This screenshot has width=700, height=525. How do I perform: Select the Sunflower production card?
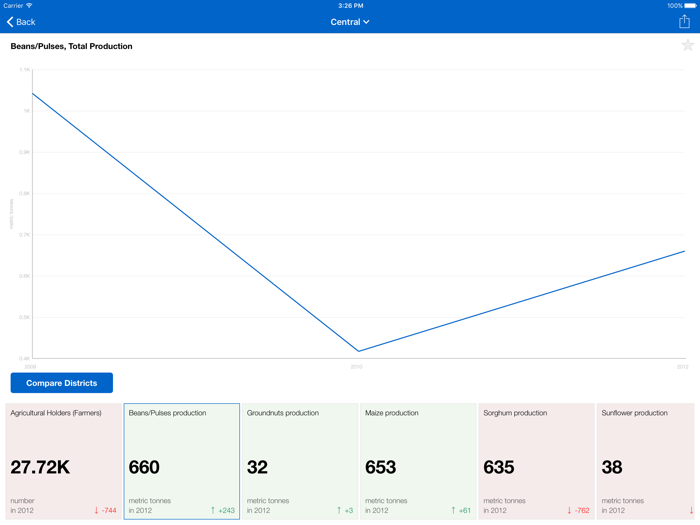pyautogui.click(x=647, y=461)
